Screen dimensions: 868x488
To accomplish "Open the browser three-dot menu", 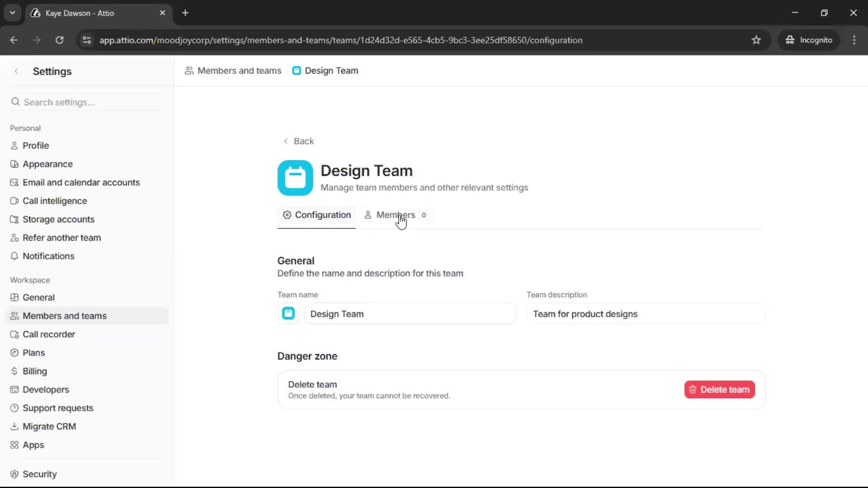I will (x=854, y=40).
